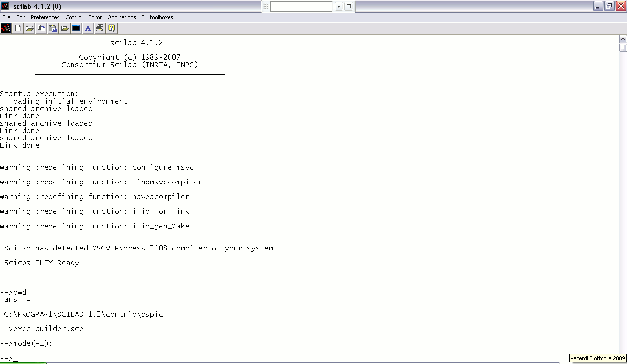Click warning line mentioning findmsvccompiler
Image resolution: width=627 pixels, height=364 pixels.
(x=101, y=182)
